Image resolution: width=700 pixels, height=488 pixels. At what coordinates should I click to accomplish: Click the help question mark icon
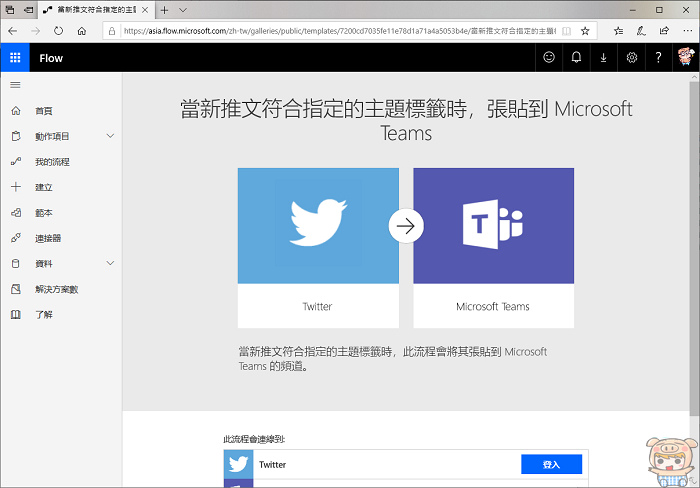click(659, 58)
